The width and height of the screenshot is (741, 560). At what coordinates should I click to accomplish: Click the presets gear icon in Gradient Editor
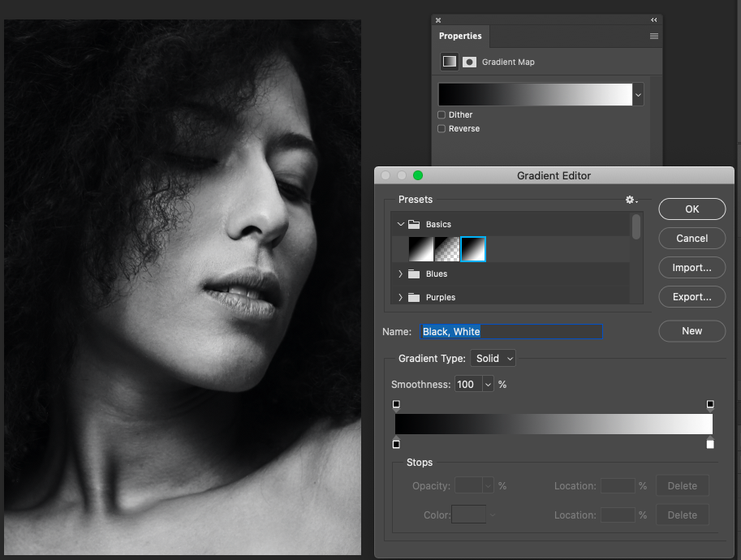(x=630, y=200)
